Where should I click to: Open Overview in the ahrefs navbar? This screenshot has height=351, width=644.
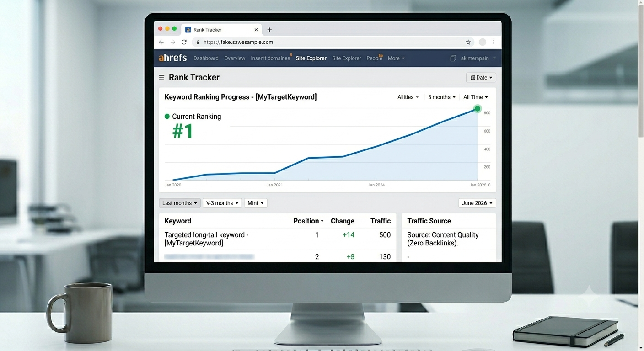pyautogui.click(x=235, y=58)
